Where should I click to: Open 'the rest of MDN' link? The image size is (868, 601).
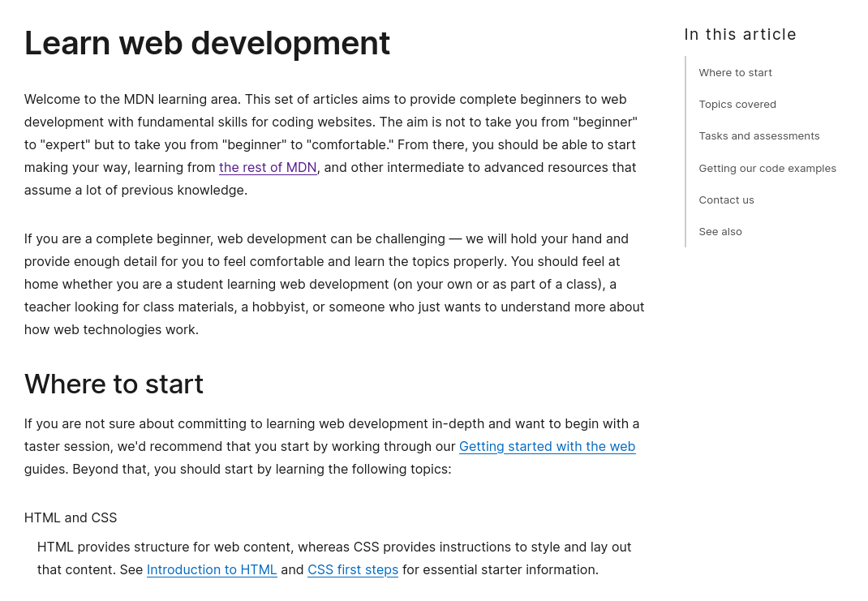click(268, 167)
